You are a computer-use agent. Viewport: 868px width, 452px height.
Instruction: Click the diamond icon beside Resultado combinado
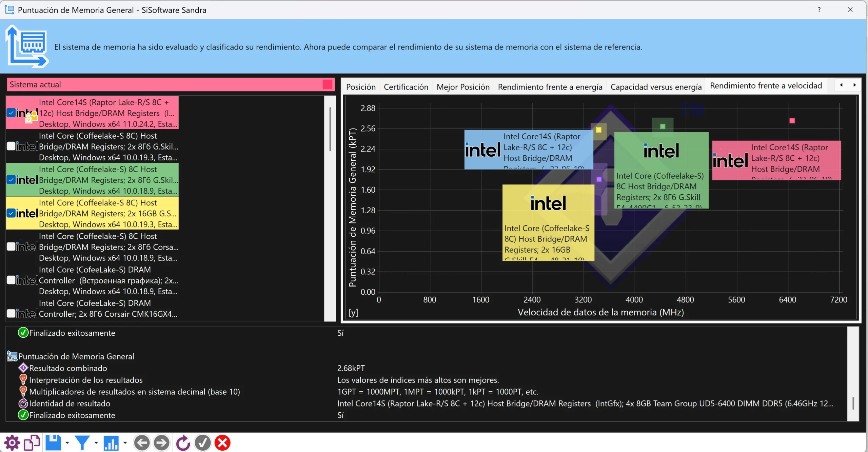[x=23, y=368]
